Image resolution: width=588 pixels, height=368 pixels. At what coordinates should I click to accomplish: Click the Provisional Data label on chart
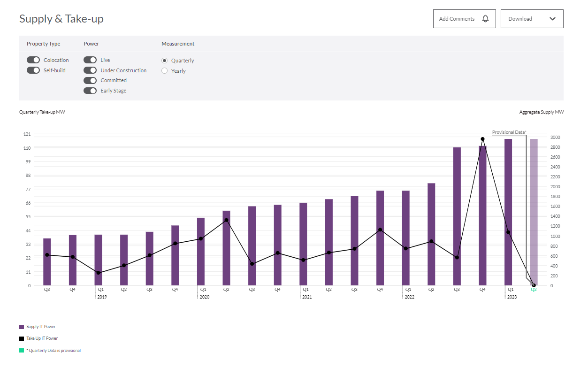click(509, 132)
